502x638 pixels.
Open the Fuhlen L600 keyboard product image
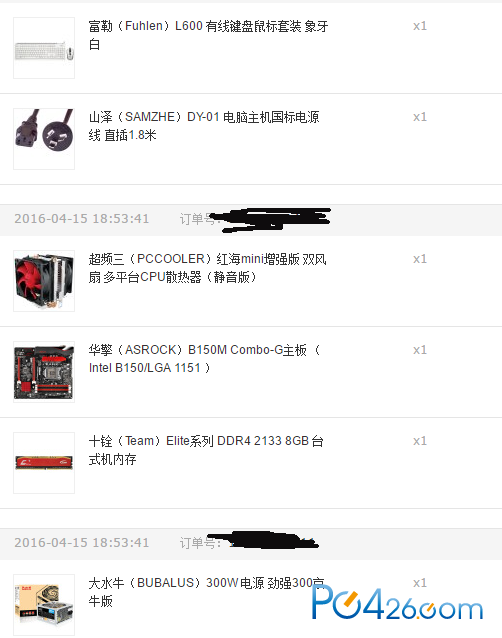tap(44, 48)
